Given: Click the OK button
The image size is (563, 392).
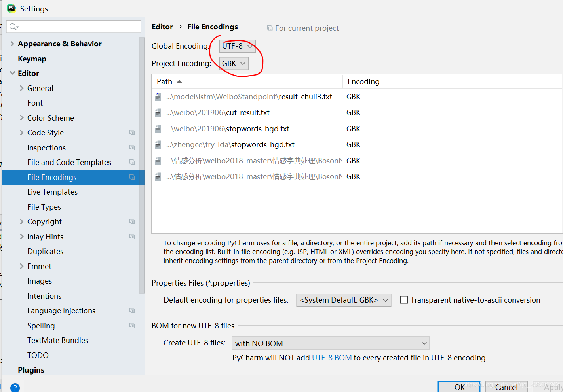Looking at the screenshot, I should (x=459, y=387).
